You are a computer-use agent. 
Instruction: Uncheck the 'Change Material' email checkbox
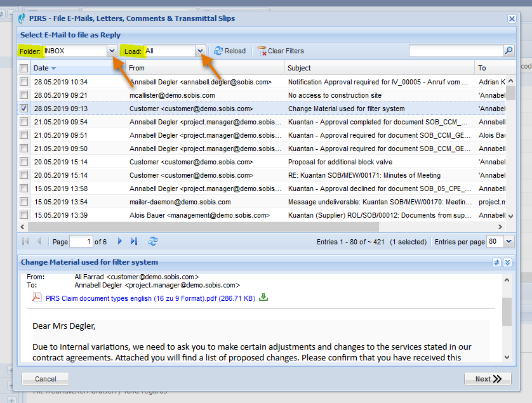[x=23, y=109]
